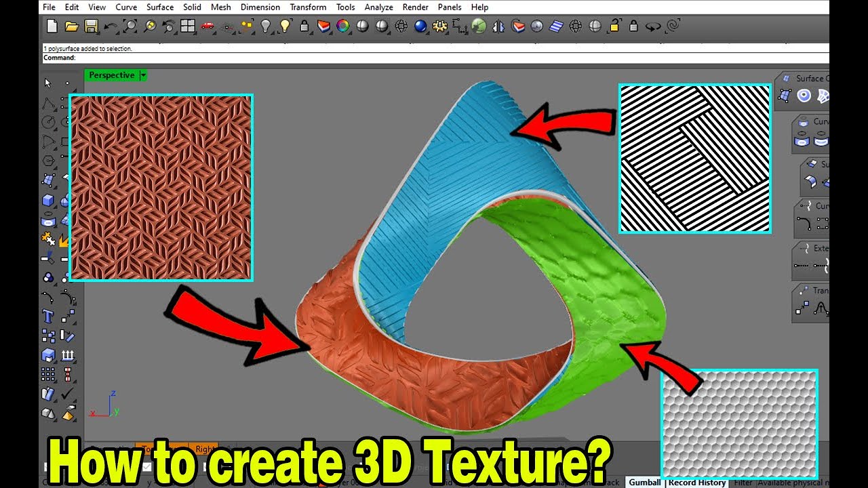This screenshot has height=488, width=868.
Task: Open the Transform menu
Action: [308, 7]
